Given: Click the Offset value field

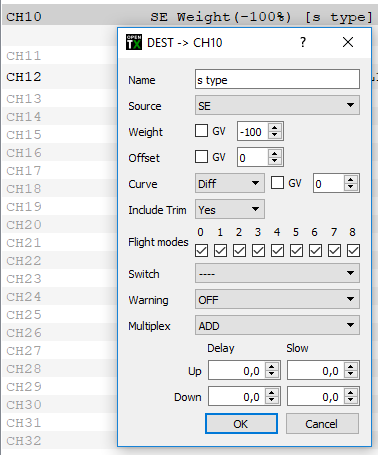Looking at the screenshot, I should coord(253,157).
